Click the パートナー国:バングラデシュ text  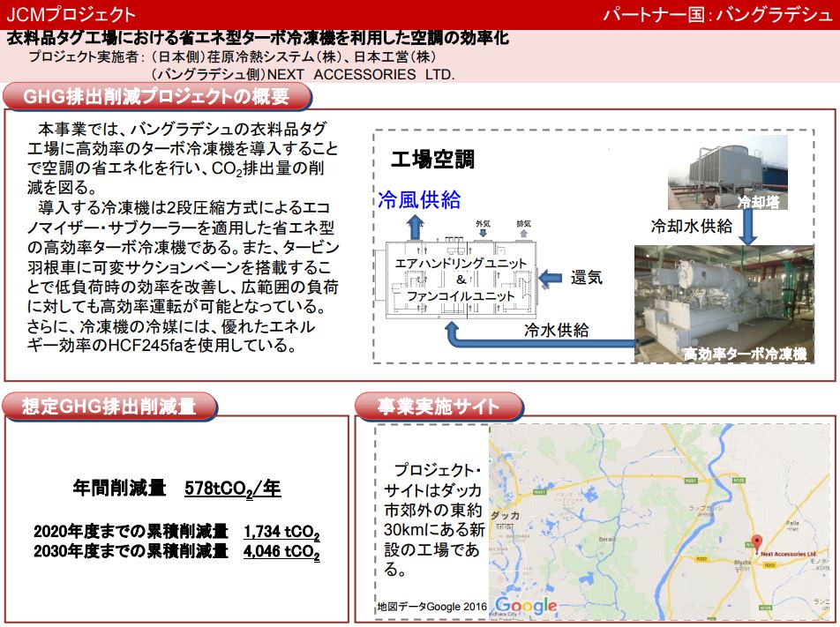point(716,14)
